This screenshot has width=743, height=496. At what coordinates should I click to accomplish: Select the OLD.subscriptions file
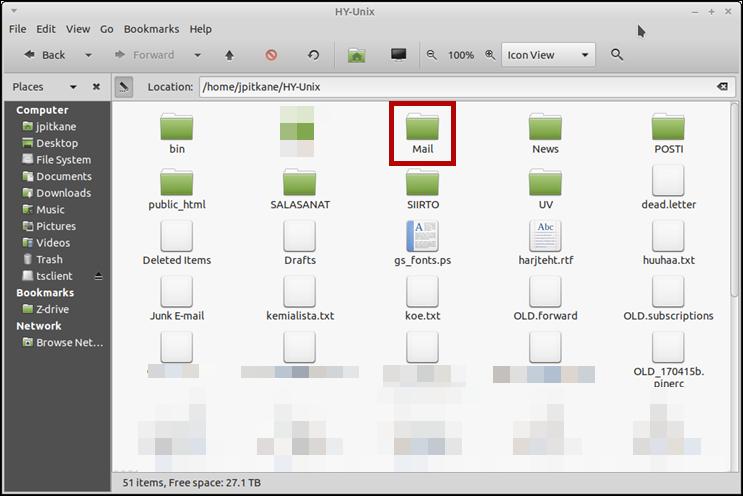[668, 298]
